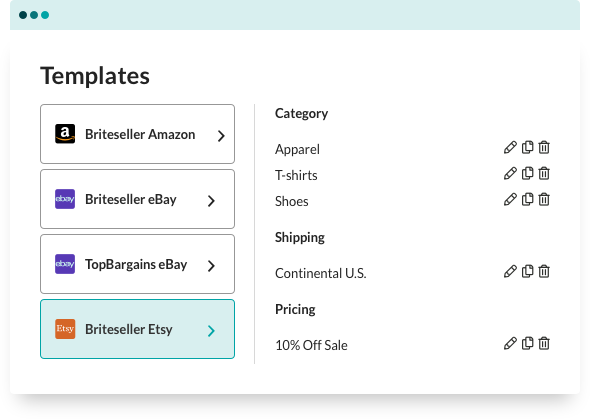The width and height of the screenshot is (590, 419).
Task: Edit the Shoes category template
Action: [x=510, y=199]
